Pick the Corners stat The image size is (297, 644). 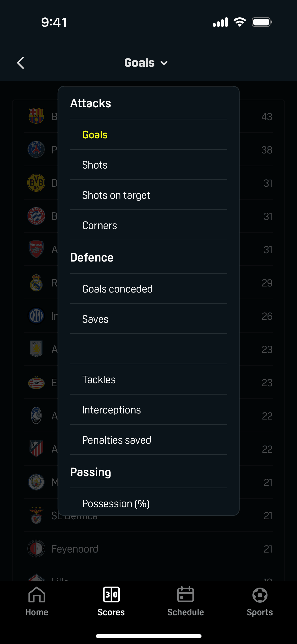(x=100, y=226)
